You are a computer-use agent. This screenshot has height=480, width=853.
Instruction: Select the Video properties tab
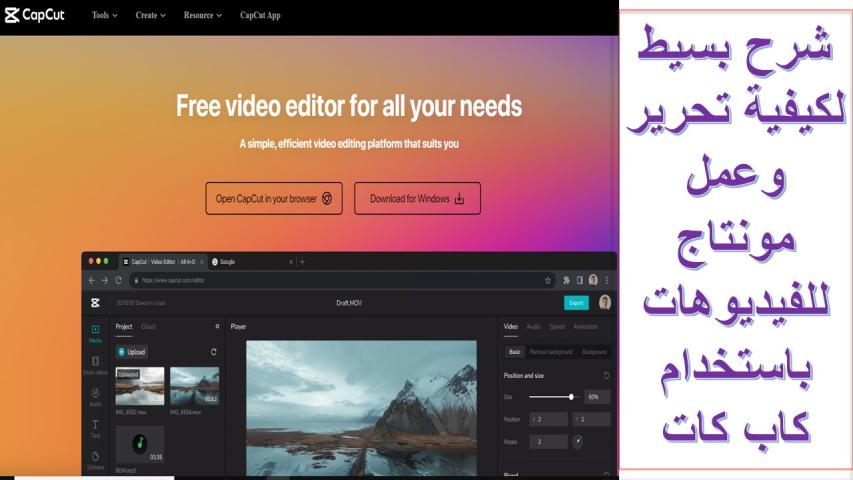(510, 327)
